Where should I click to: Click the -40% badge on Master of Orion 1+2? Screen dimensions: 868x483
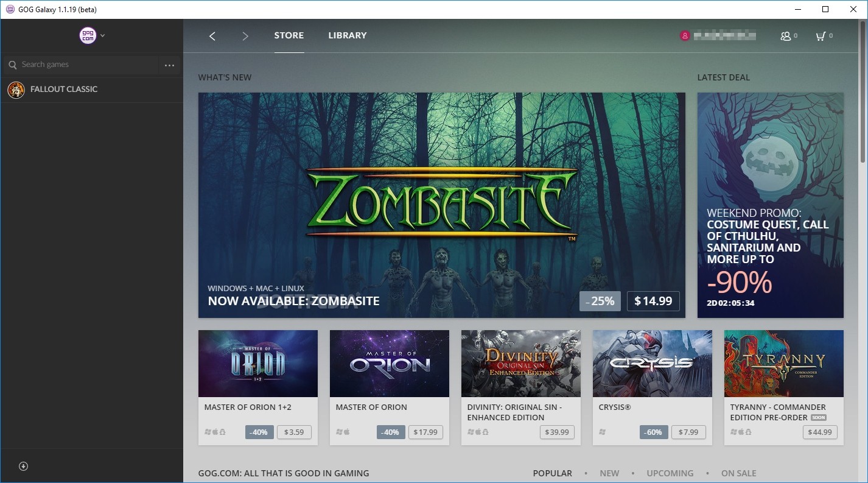(259, 432)
